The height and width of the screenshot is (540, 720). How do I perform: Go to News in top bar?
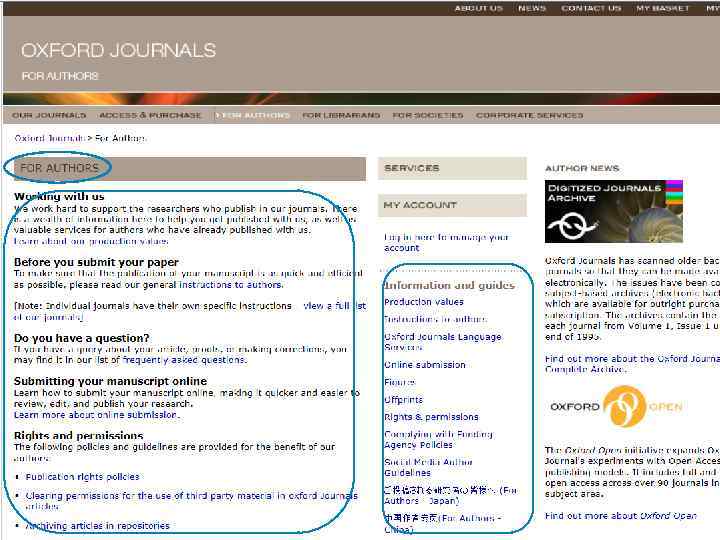click(x=532, y=8)
